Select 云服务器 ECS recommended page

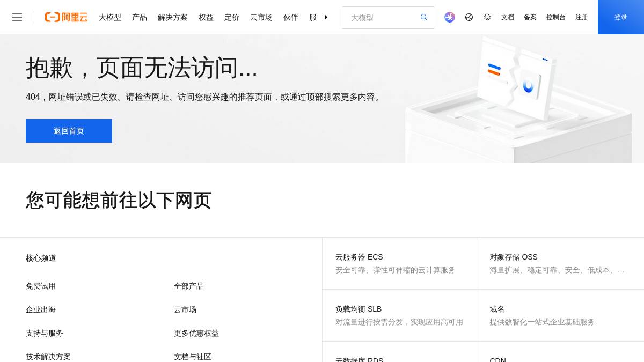358,257
